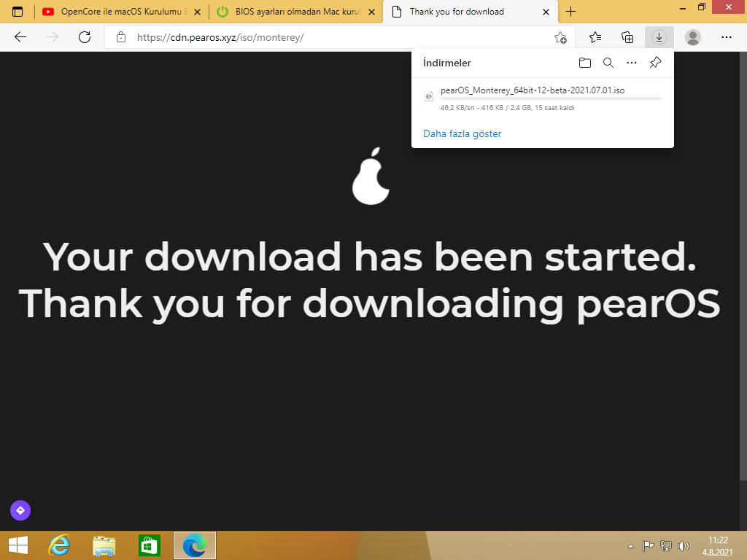This screenshot has height=560, width=747.
Task: Open Windows Store from taskbar
Action: [149, 545]
